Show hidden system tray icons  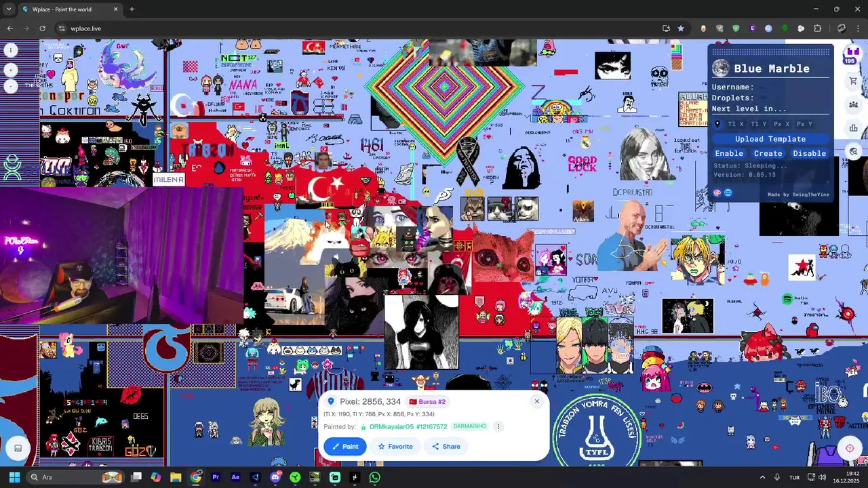(762, 477)
